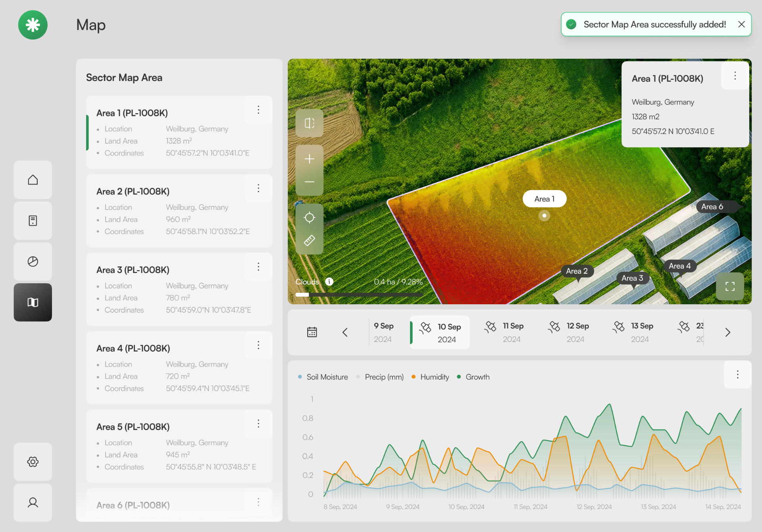Zoom out on the map
762x532 pixels.
coord(310,182)
